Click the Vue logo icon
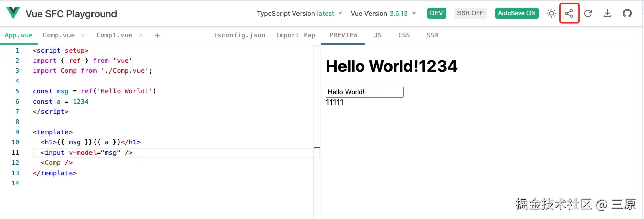The image size is (644, 219). click(x=14, y=14)
